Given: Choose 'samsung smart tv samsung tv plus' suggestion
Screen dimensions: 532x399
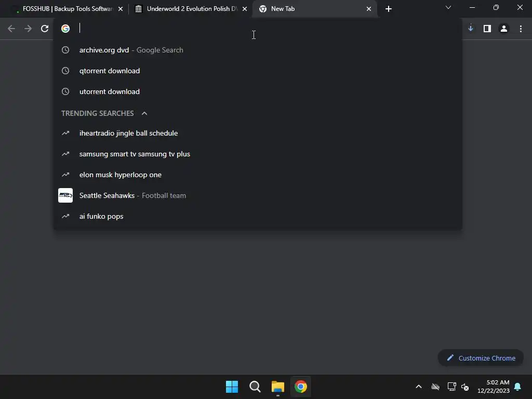Looking at the screenshot, I should [x=258, y=154].
